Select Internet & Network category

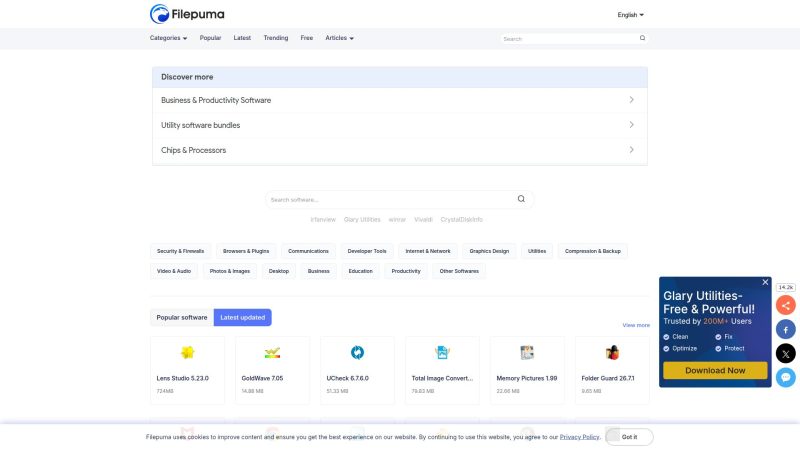tap(428, 251)
